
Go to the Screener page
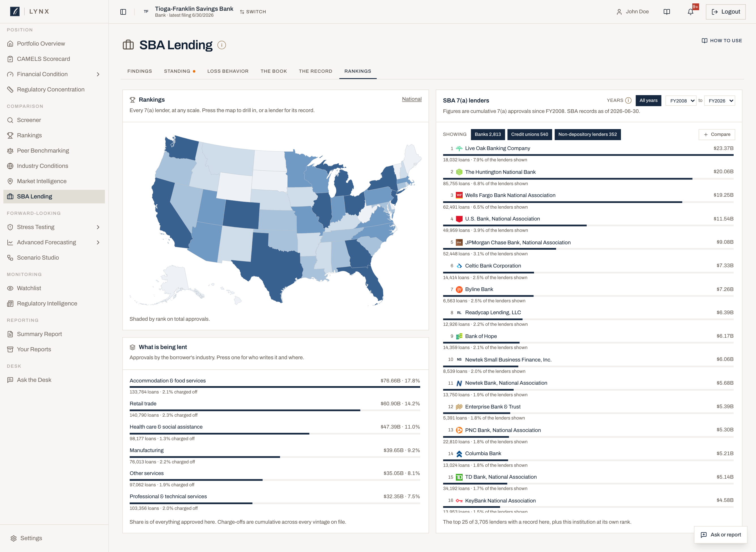pyautogui.click(x=54, y=120)
